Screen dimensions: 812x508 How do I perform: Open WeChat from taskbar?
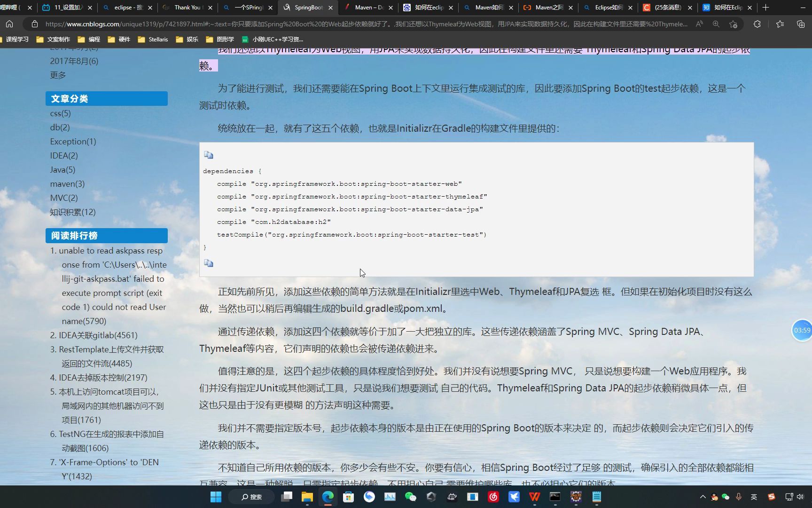(x=410, y=497)
